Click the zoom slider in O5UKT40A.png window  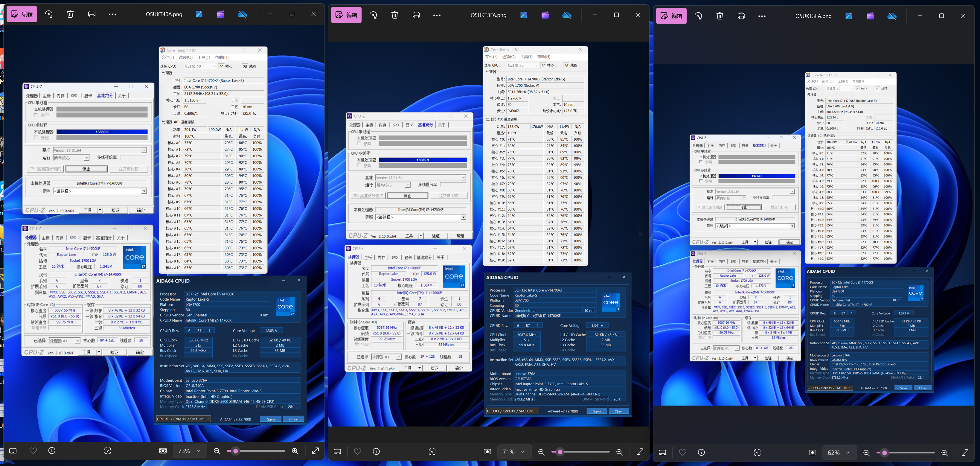point(256,451)
